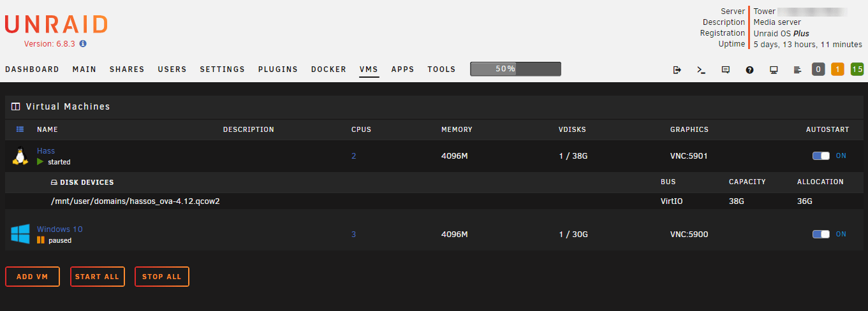Go to the Docker tab
The height and width of the screenshot is (311, 868).
click(x=328, y=69)
